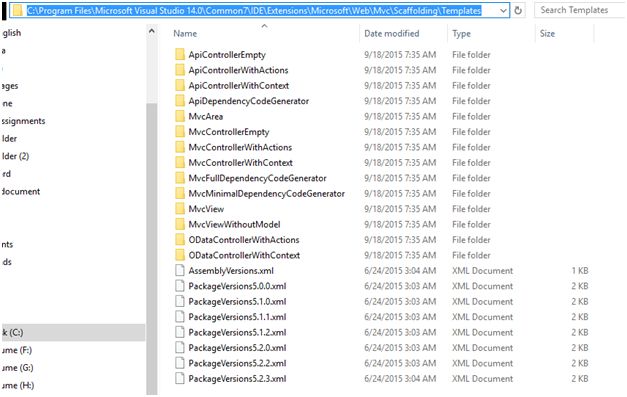This screenshot has width=627, height=397.
Task: Click the '2 KB' size of PackageVersions5.2.2.xml
Action: pos(580,363)
